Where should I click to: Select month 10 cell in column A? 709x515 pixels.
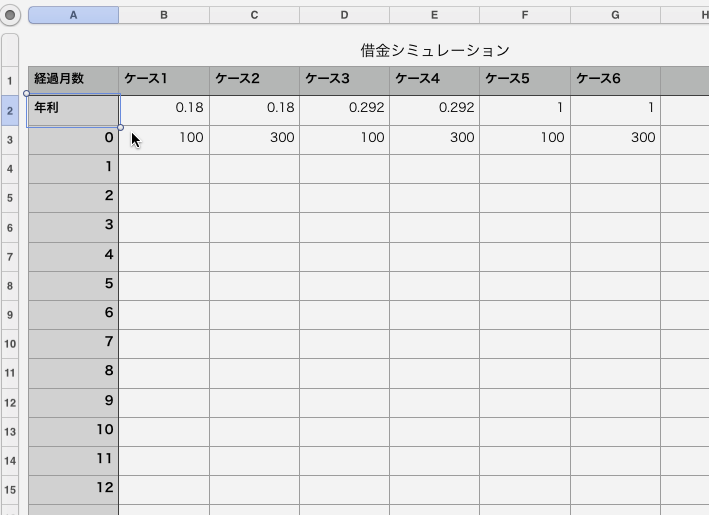pyautogui.click(x=73, y=431)
